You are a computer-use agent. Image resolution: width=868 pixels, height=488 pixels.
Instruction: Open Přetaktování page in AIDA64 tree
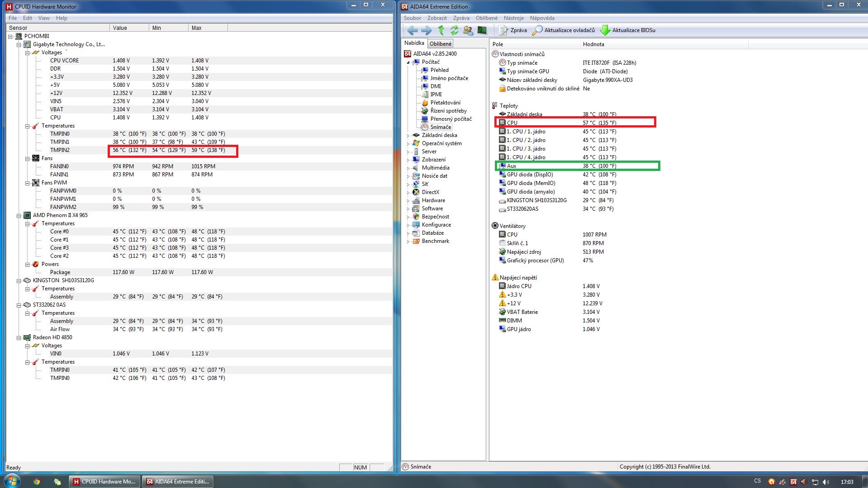[x=445, y=103]
